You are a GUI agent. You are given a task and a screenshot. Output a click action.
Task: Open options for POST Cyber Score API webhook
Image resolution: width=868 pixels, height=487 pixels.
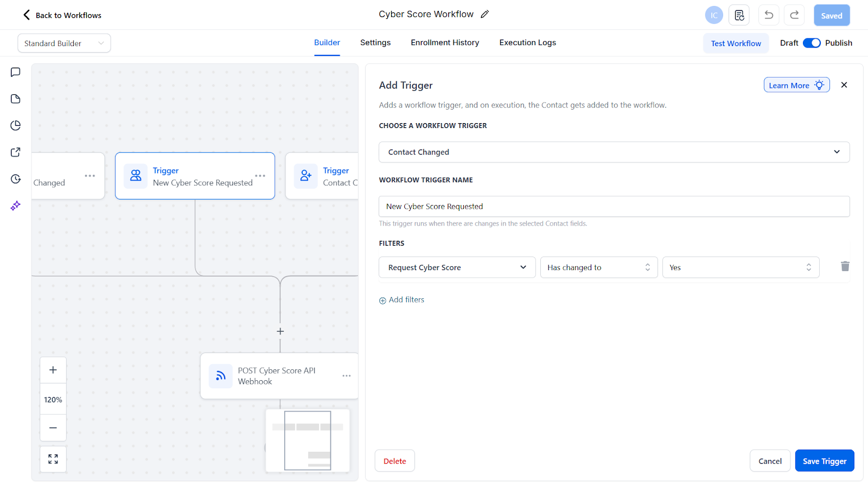pyautogui.click(x=347, y=376)
